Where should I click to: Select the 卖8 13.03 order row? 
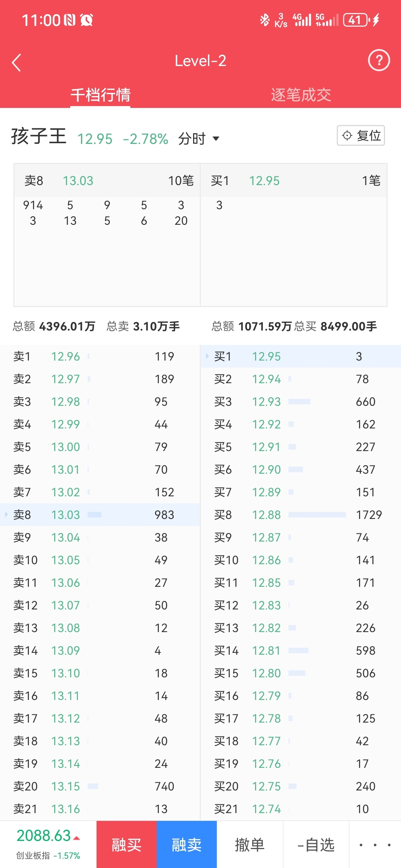100,514
